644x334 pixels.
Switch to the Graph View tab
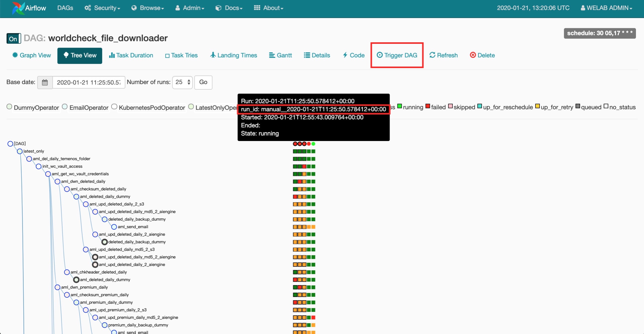pos(31,55)
